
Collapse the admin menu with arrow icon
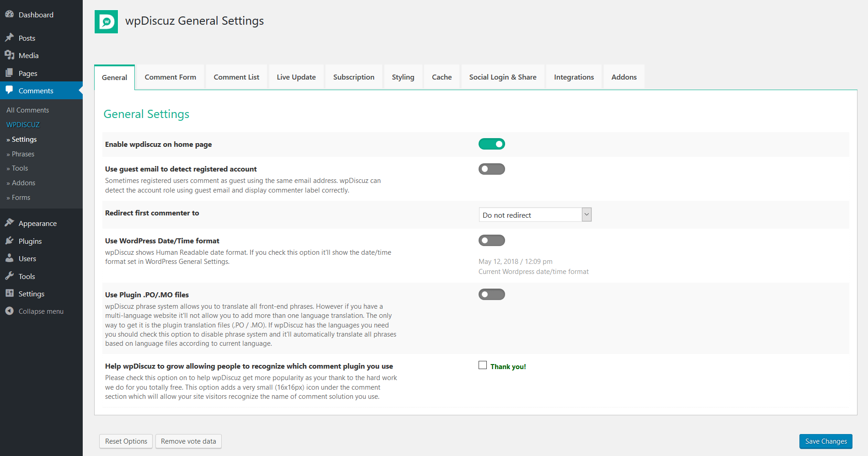[x=9, y=311]
